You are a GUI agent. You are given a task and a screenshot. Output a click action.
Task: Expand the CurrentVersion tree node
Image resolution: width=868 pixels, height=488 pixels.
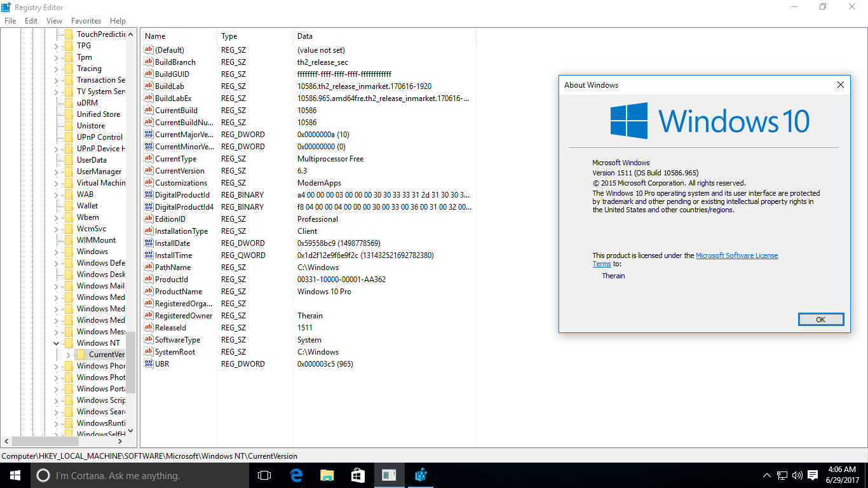[68, 355]
